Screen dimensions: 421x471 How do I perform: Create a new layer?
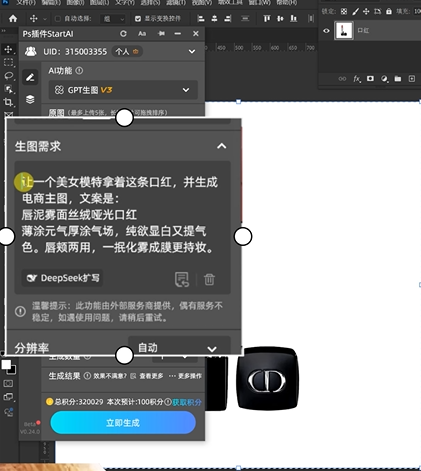pyautogui.click(x=412, y=79)
